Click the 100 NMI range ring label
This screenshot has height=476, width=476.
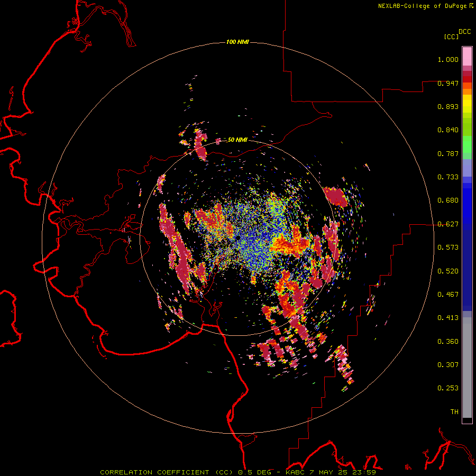click(237, 42)
